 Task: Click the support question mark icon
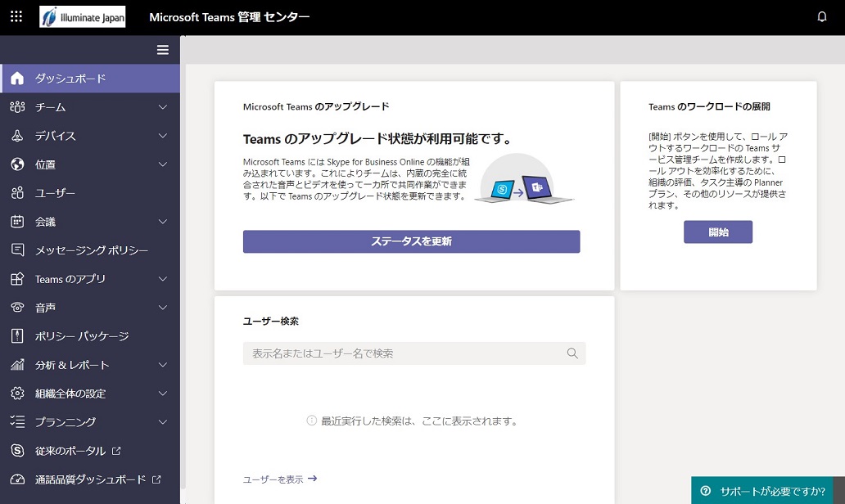point(706,491)
